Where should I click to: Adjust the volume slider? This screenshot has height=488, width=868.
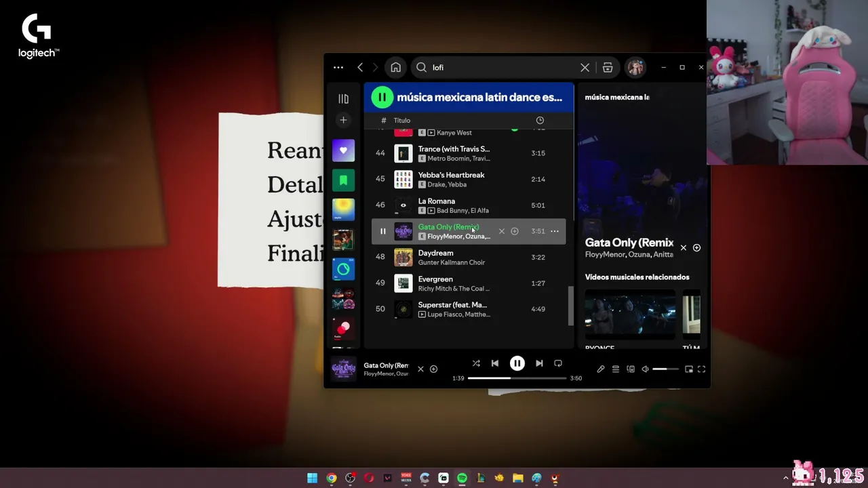[665, 369]
